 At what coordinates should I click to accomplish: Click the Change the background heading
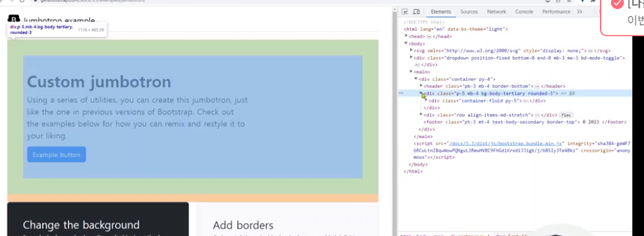[82, 225]
